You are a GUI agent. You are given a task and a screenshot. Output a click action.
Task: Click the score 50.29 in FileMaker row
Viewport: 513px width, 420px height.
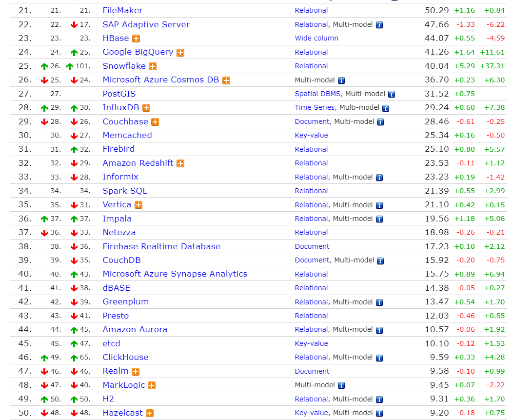click(437, 10)
